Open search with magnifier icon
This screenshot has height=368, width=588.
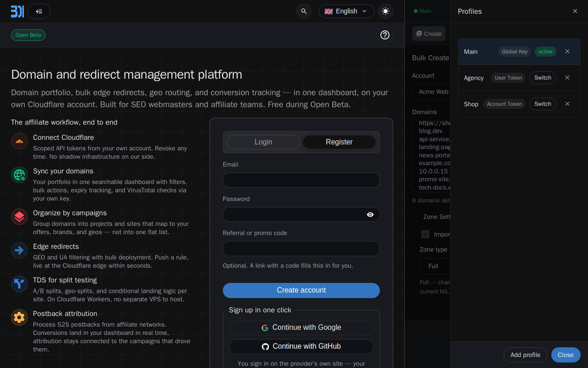(x=304, y=11)
